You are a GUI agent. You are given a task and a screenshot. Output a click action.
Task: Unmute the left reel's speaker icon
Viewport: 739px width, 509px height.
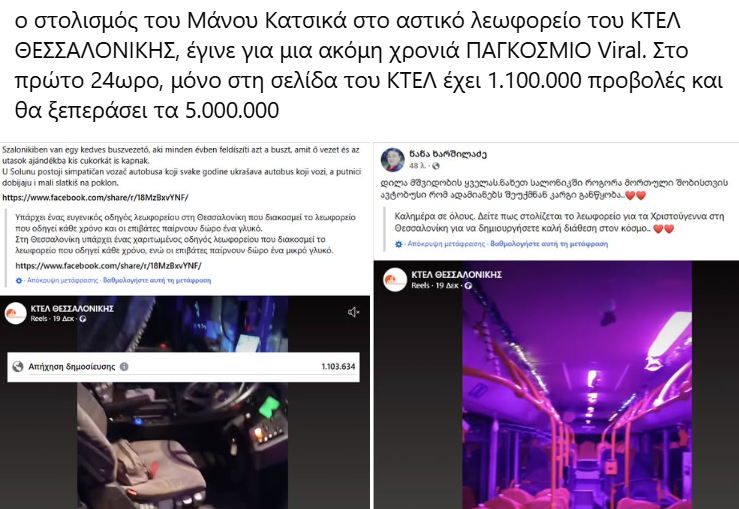pos(353,312)
